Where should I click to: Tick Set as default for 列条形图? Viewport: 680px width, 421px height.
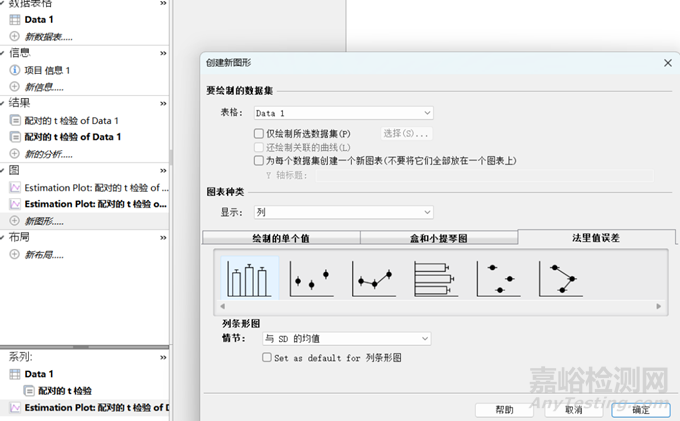coord(266,356)
